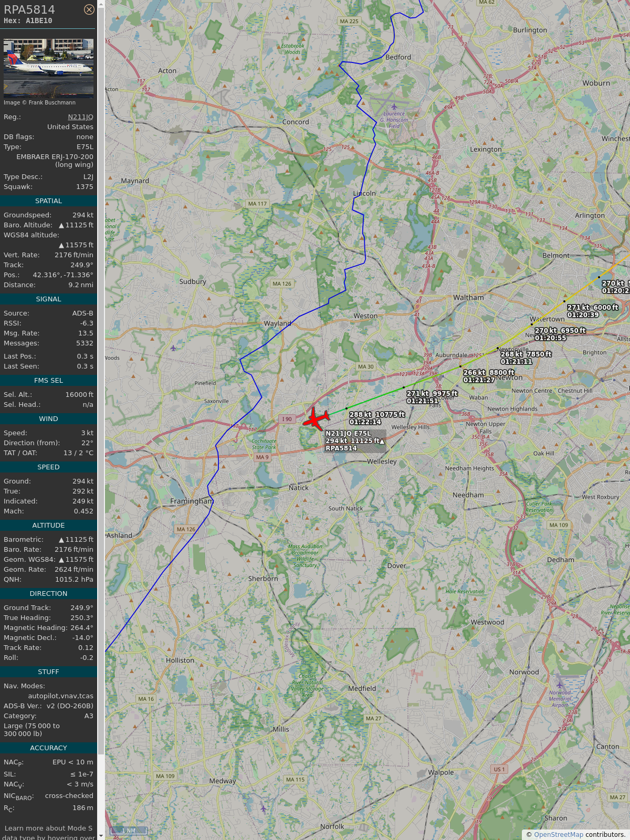Click the WIND section header

48,419
